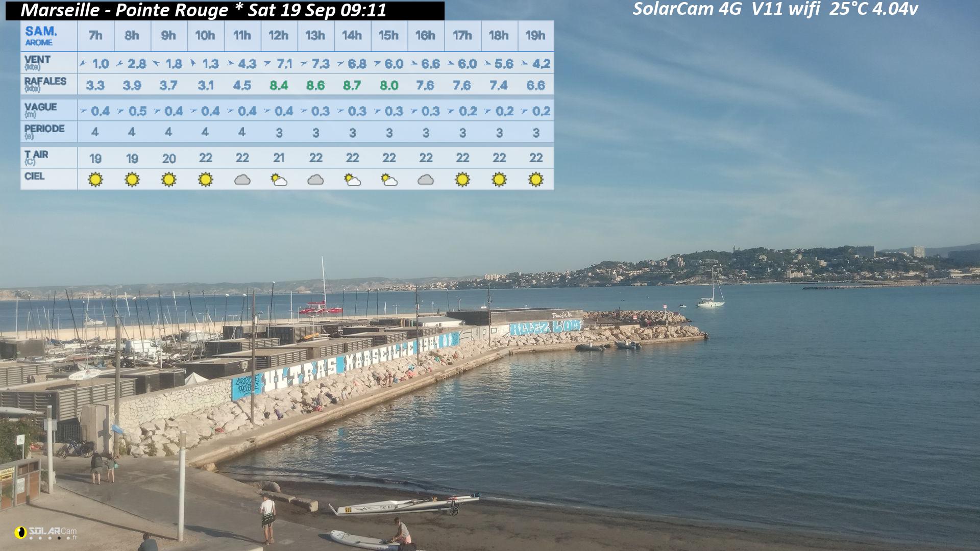Click the wave direction arrow at 7h

(84, 111)
